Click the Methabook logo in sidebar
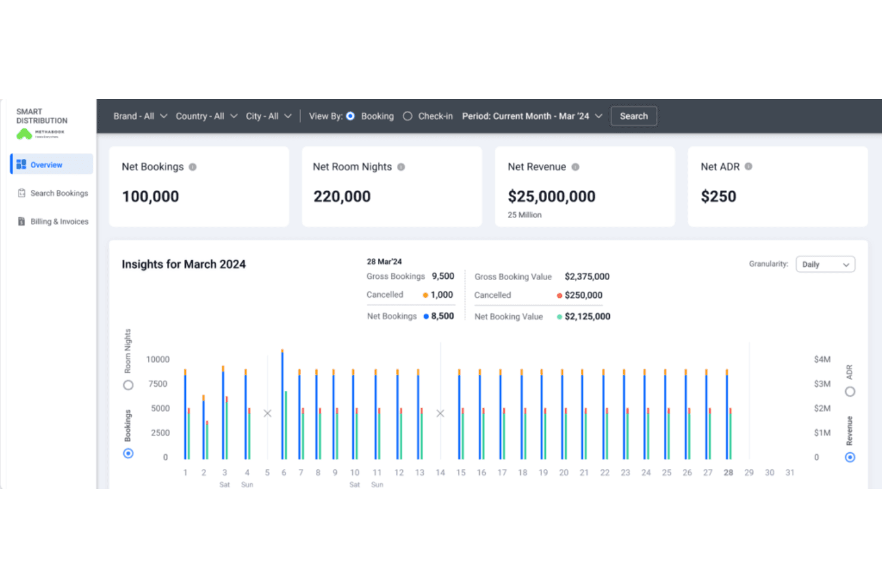The height and width of the screenshot is (588, 882). [x=40, y=133]
